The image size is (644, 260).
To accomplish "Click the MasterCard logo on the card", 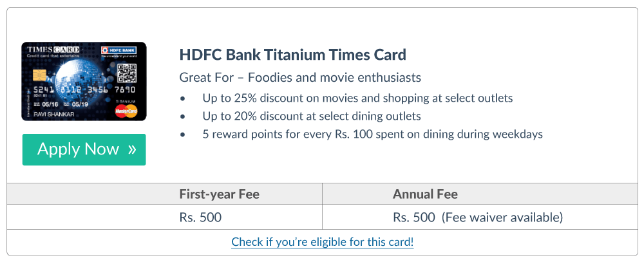I will (126, 112).
